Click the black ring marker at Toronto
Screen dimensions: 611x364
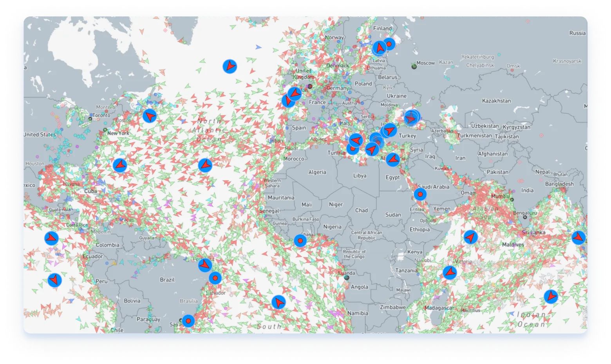coord(90,119)
